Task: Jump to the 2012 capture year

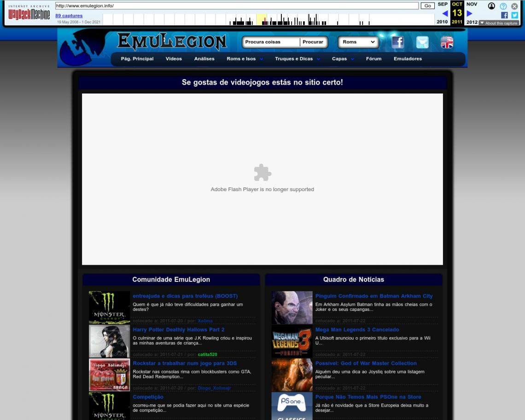Action: point(472,22)
